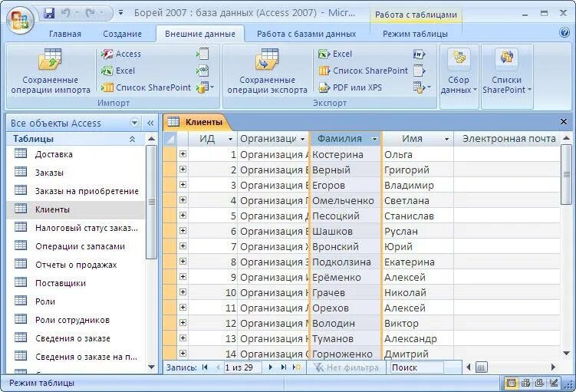The image size is (576, 392).
Task: Select cell with name Станислав
Action: [x=418, y=216]
